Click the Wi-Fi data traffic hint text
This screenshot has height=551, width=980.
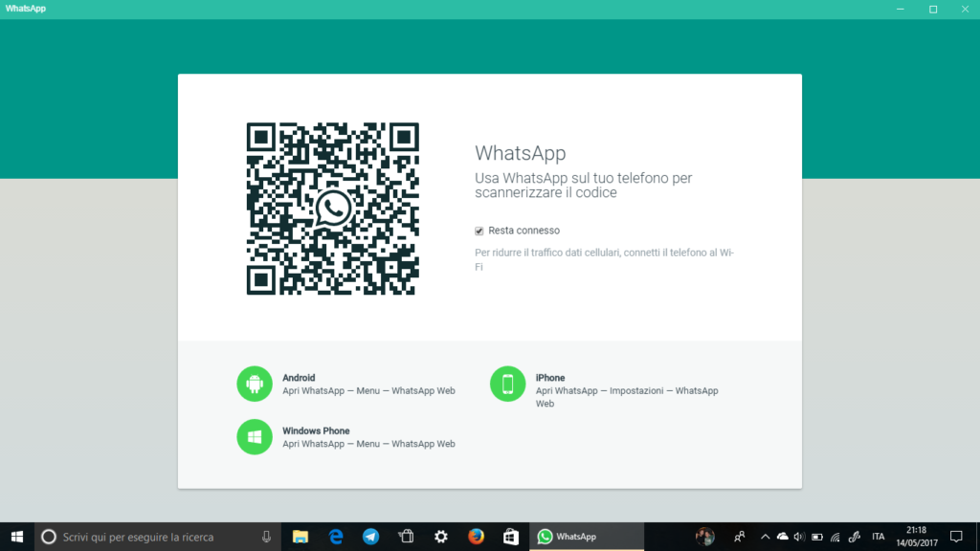(605, 259)
